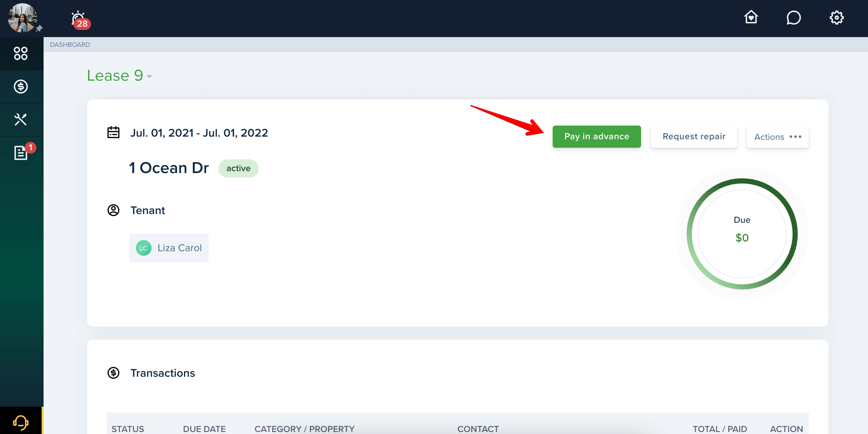Open tenant Liza Carol chip
Screen dimensions: 868x434
click(x=169, y=248)
